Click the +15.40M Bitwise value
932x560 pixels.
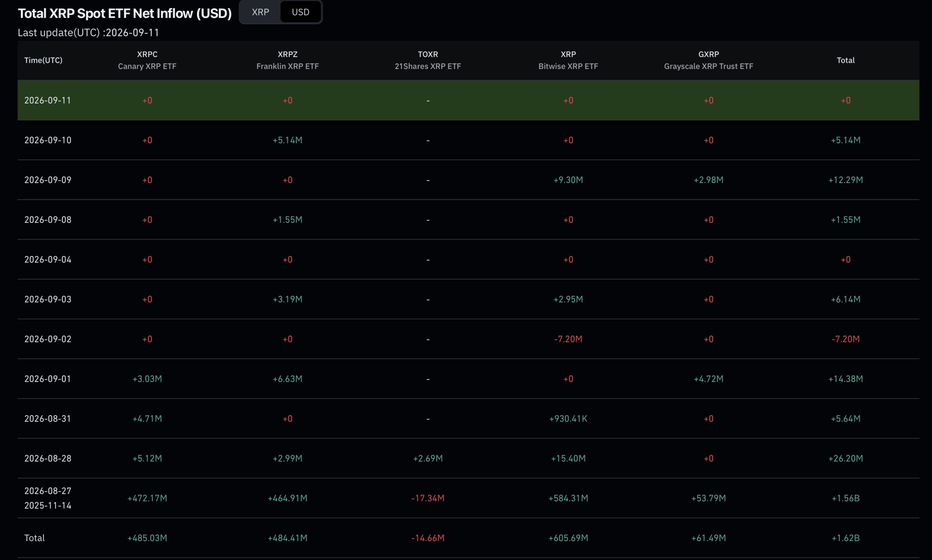[x=568, y=458]
